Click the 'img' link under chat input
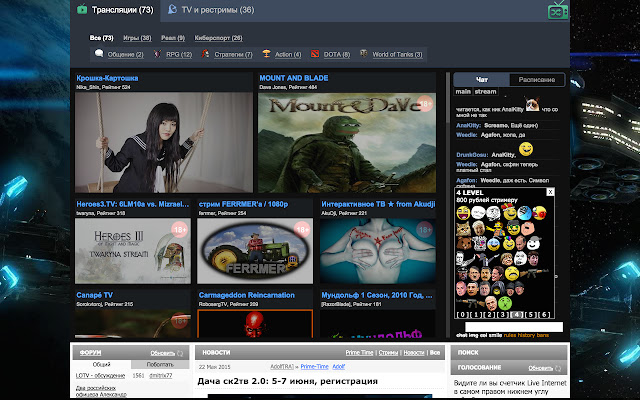This screenshot has height=400, width=640. point(473,336)
